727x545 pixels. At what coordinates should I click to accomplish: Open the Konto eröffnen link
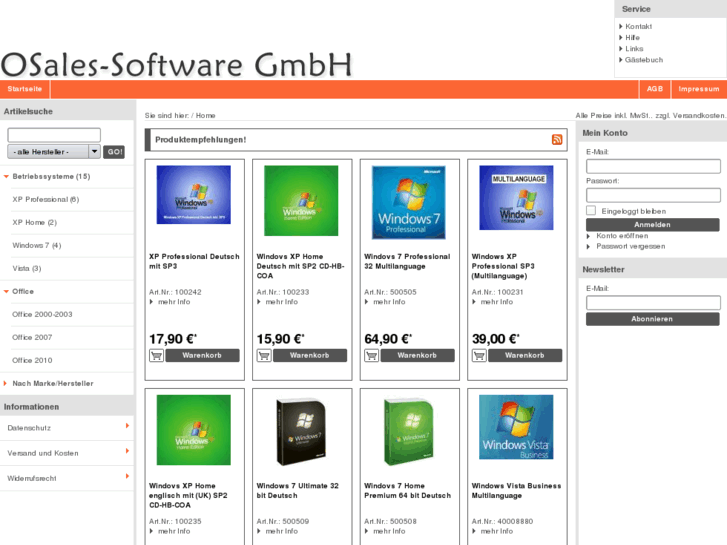coord(622,236)
